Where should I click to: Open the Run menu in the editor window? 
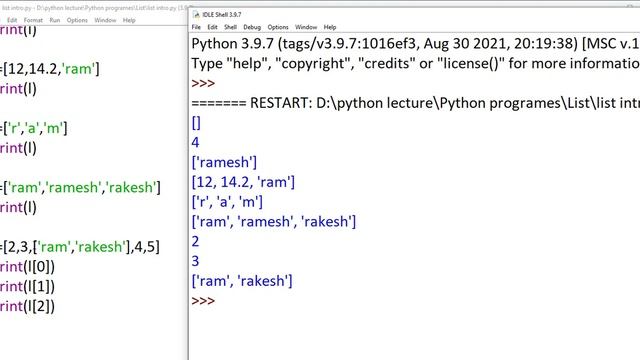coord(55,20)
